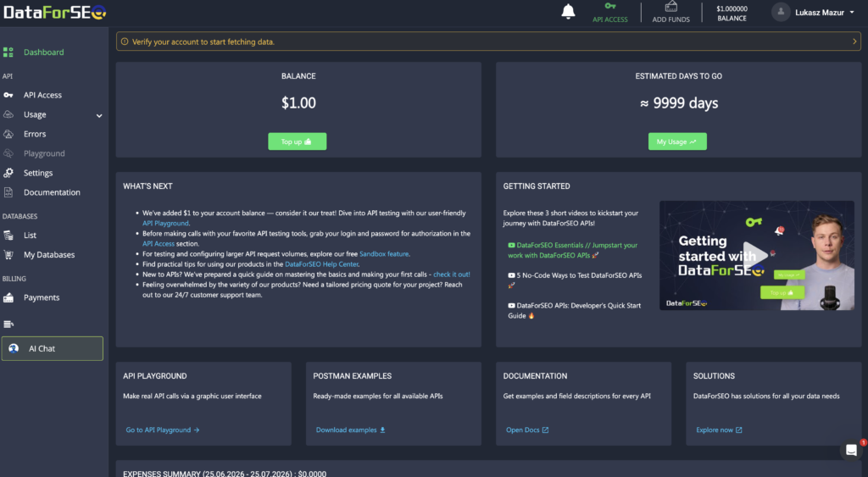
Task: Open the DataForSEO Help Center link
Action: point(321,264)
